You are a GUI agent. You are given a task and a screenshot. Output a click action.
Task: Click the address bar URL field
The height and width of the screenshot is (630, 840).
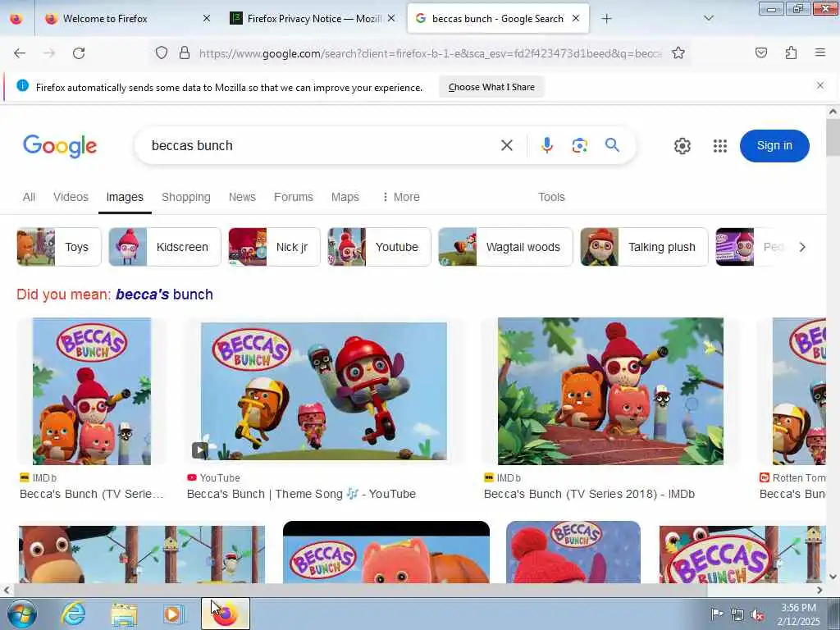coord(430,53)
